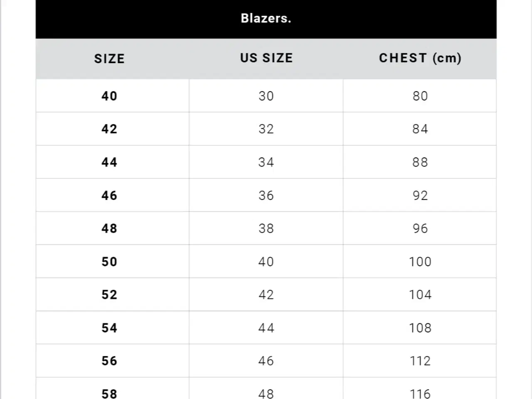Select US size 38 cell
Image resolution: width=532 pixels, height=399 pixels.
(x=266, y=228)
